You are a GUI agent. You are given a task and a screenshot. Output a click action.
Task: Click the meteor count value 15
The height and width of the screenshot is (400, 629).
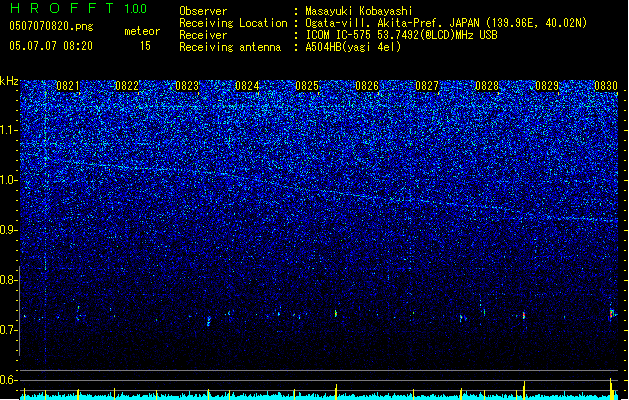(x=145, y=46)
